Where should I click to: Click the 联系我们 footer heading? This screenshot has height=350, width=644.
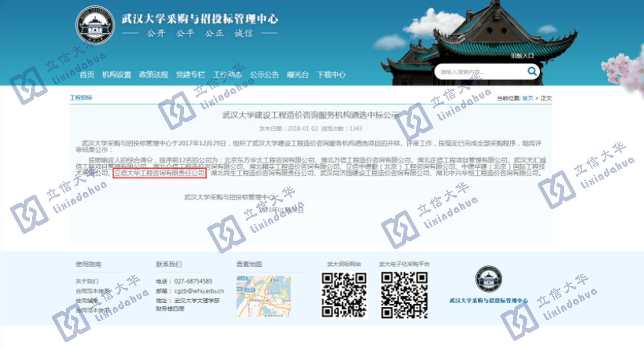click(x=169, y=264)
